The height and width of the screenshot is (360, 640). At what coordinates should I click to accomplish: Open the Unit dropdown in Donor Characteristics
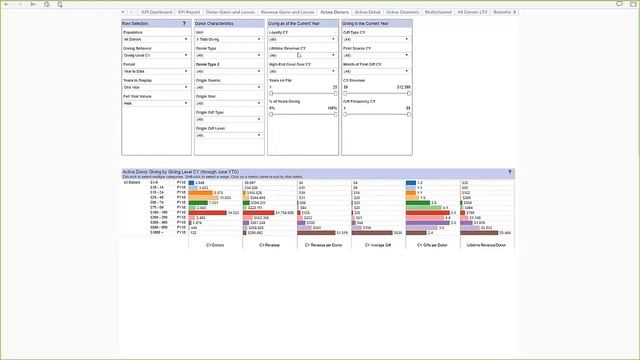[x=229, y=39]
